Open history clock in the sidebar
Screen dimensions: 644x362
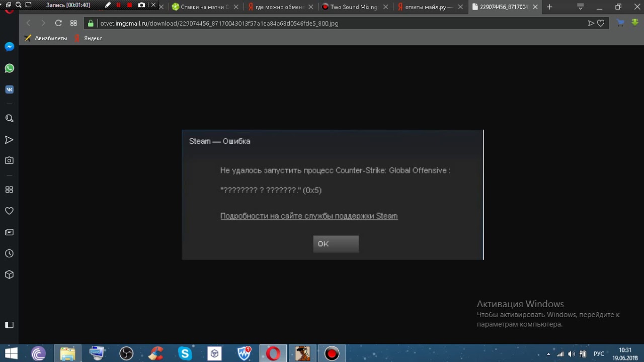point(9,253)
